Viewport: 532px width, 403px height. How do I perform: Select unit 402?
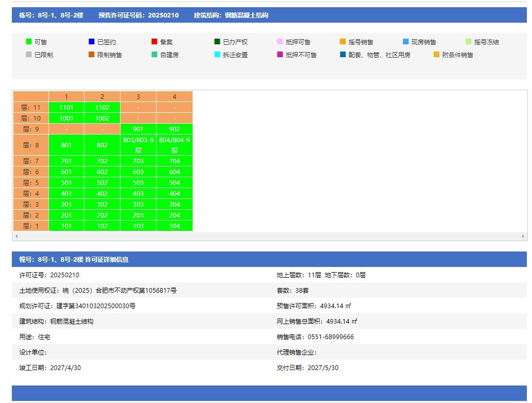coord(102,194)
